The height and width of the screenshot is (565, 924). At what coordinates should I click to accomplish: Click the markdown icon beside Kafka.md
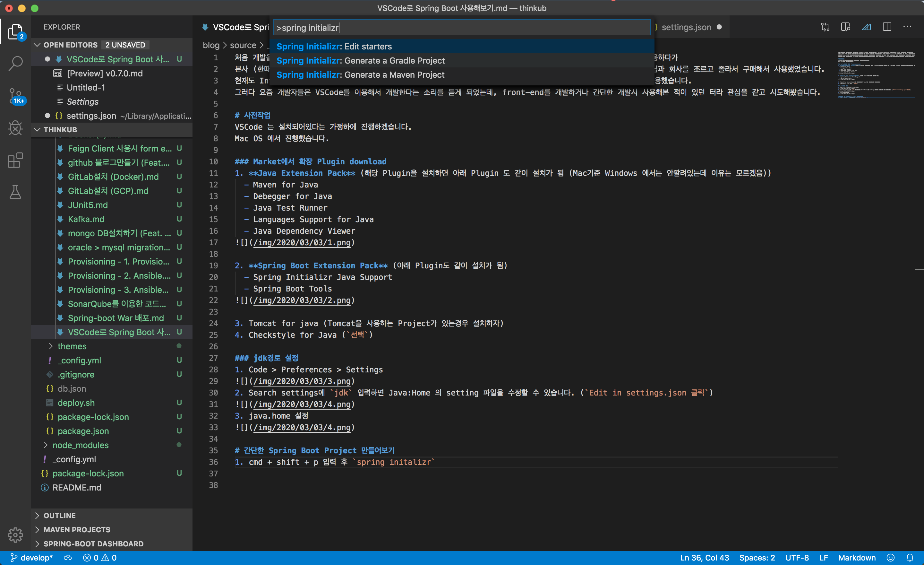pyautogui.click(x=60, y=219)
